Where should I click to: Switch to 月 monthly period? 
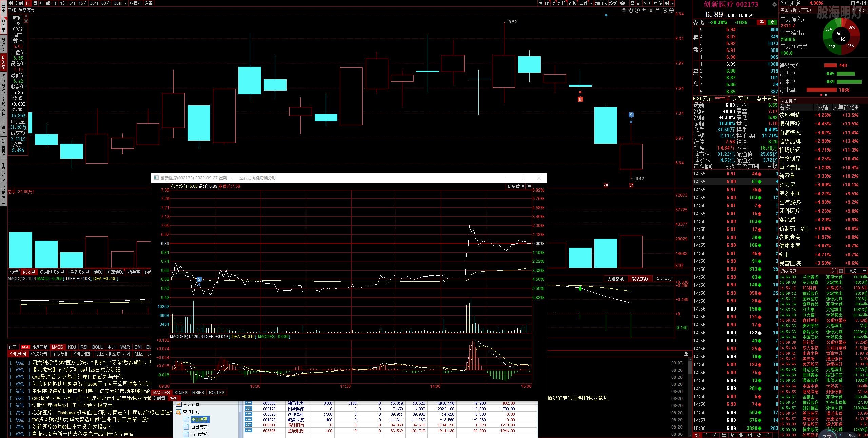click(x=41, y=3)
